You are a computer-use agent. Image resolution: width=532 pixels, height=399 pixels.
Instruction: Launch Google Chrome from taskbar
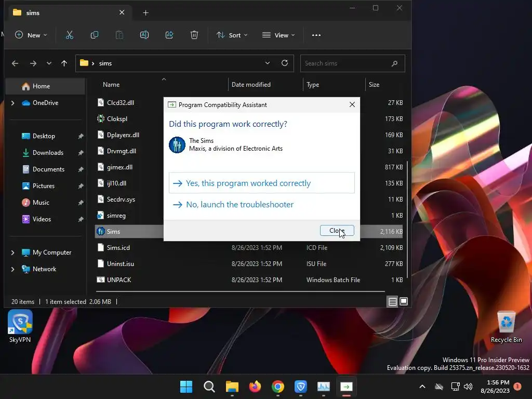(278, 387)
